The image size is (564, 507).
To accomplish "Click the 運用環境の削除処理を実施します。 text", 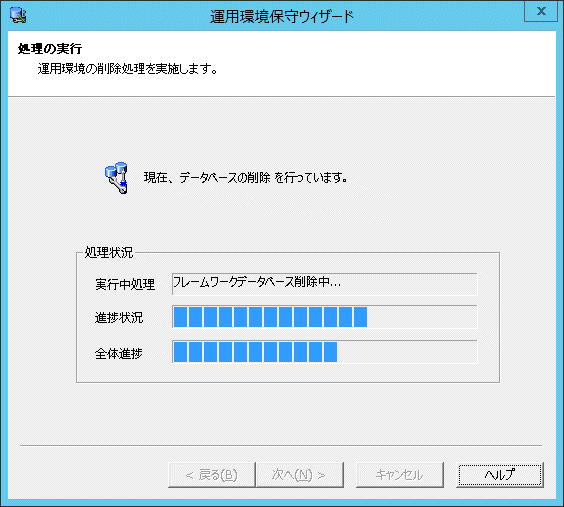I will [128, 68].
